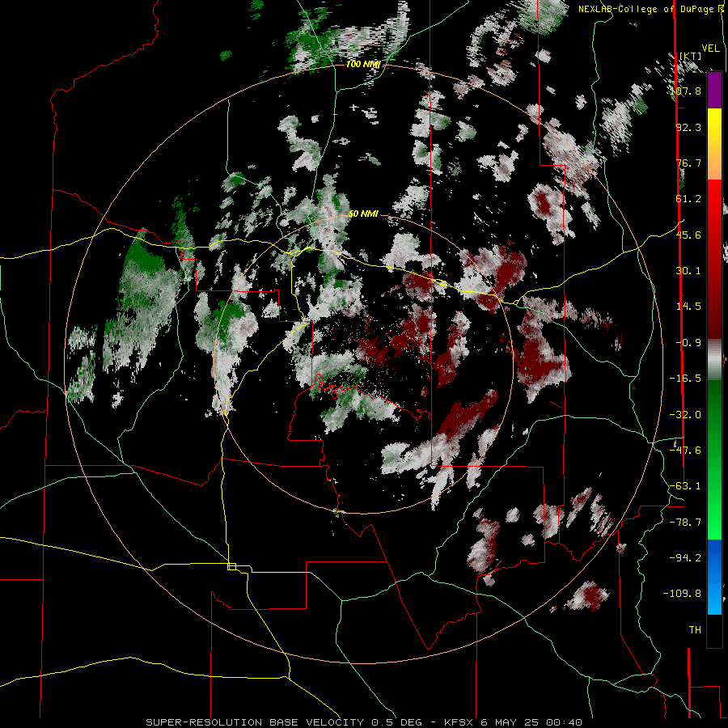This screenshot has width=728, height=728.
Task: Select the 14.5 value on the velocity scale
Action: (688, 307)
